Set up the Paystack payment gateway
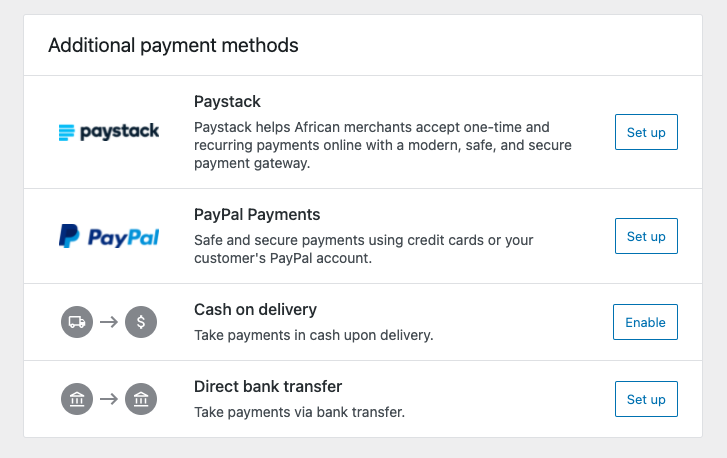Image resolution: width=727 pixels, height=458 pixels. (x=646, y=132)
